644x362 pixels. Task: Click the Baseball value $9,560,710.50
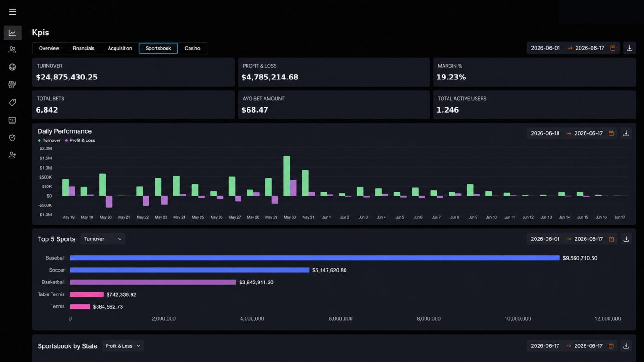pos(580,258)
